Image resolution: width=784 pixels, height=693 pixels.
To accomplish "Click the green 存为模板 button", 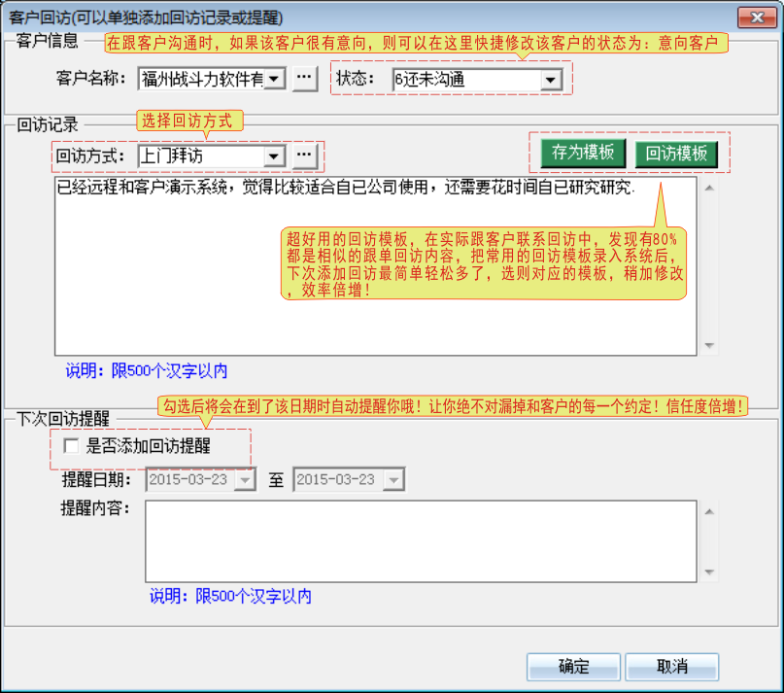I will coord(583,153).
